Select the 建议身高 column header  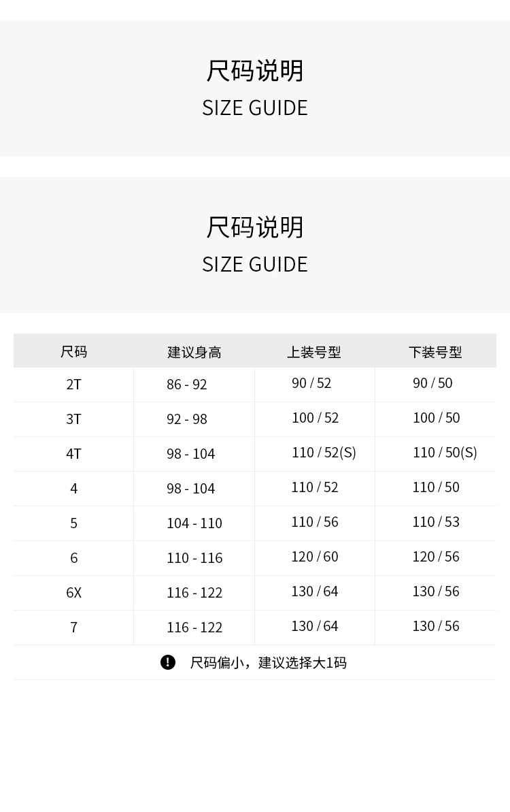[x=194, y=352]
